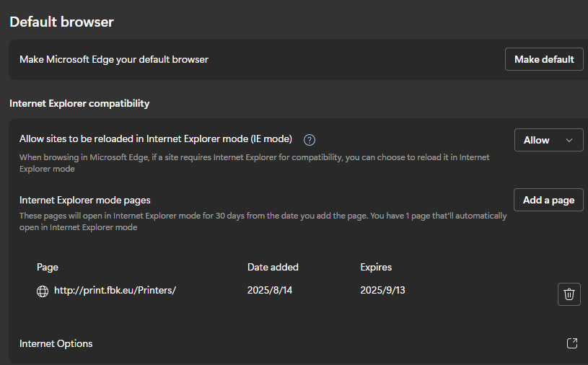Click the Make default button
This screenshot has width=588, height=365.
pyautogui.click(x=544, y=59)
